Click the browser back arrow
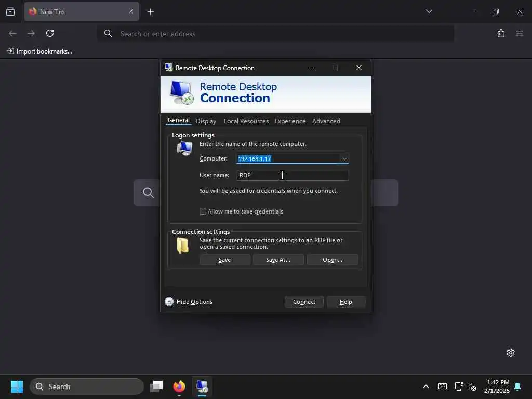This screenshot has width=532, height=399. pos(12,33)
